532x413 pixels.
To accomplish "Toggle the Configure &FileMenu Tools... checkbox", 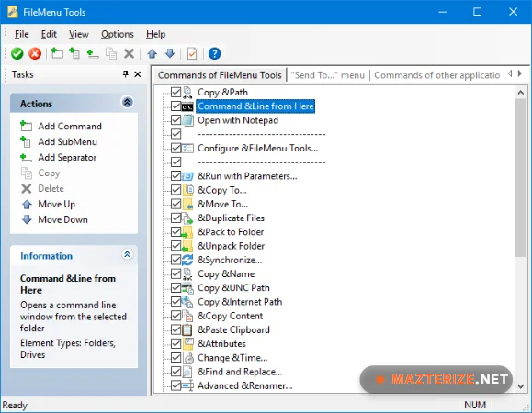I will (175, 148).
